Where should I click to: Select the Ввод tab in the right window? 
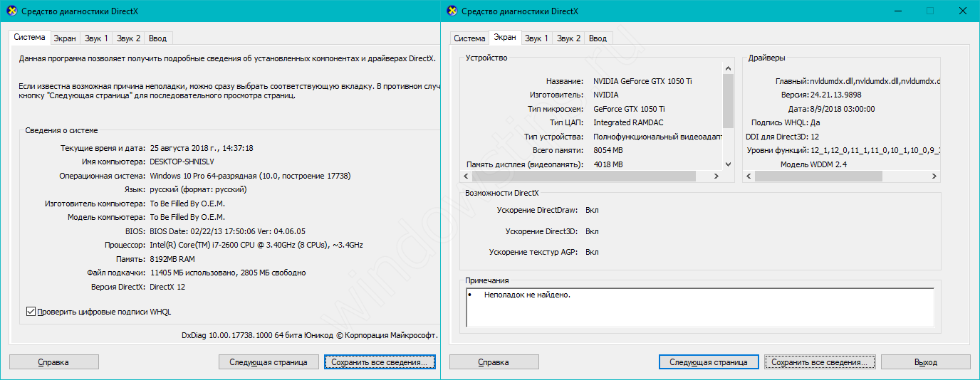[x=598, y=38]
